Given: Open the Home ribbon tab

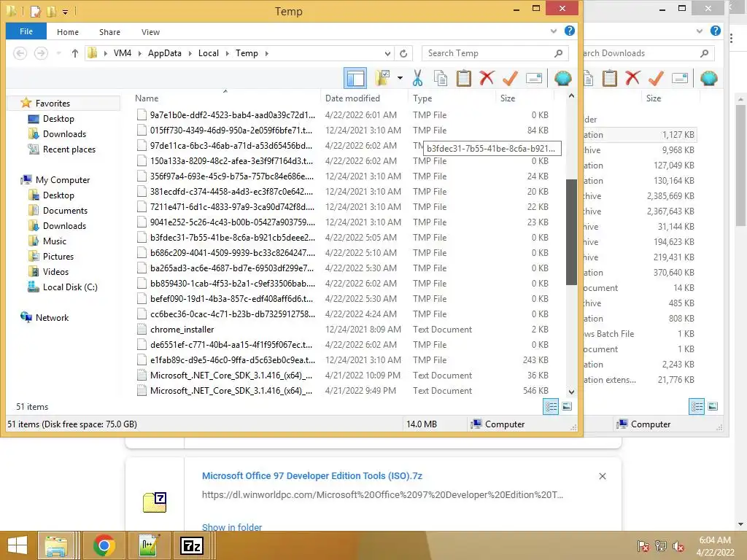Looking at the screenshot, I should [x=68, y=32].
